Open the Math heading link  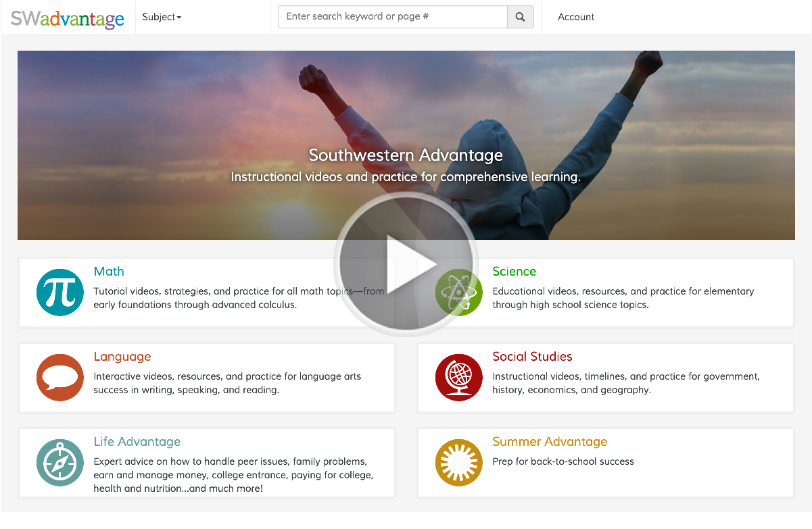click(109, 272)
